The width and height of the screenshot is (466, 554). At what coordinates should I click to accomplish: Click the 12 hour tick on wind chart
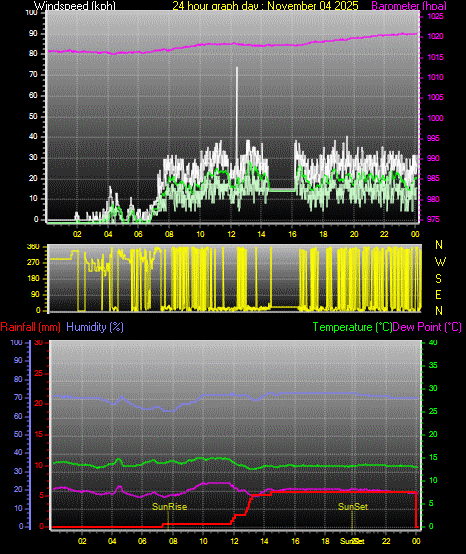click(231, 234)
